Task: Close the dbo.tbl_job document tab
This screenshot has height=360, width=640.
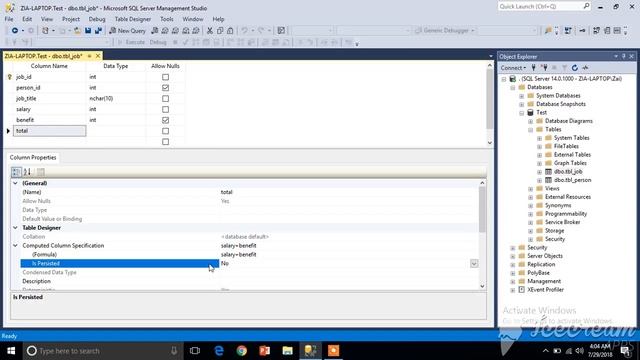Action: click(98, 56)
